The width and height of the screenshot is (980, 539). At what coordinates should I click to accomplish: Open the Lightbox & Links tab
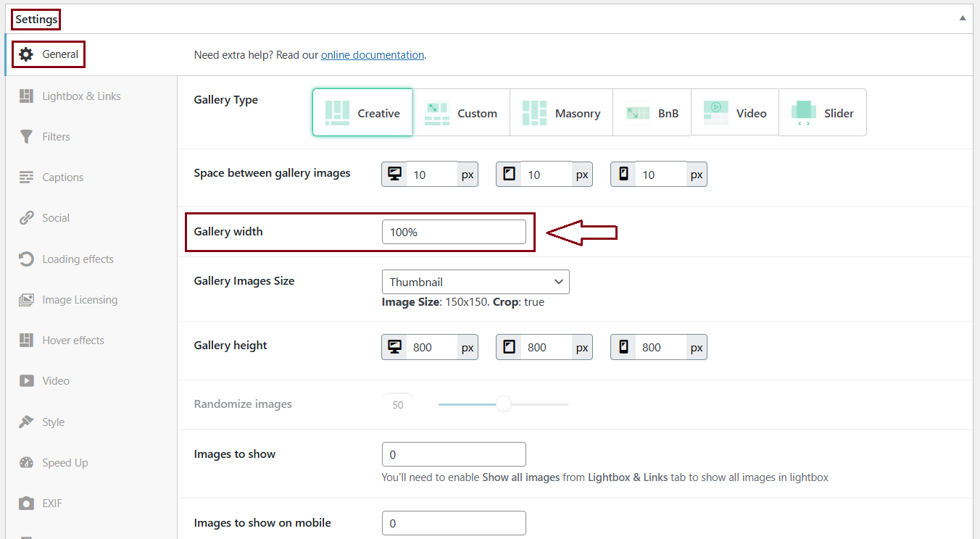81,96
